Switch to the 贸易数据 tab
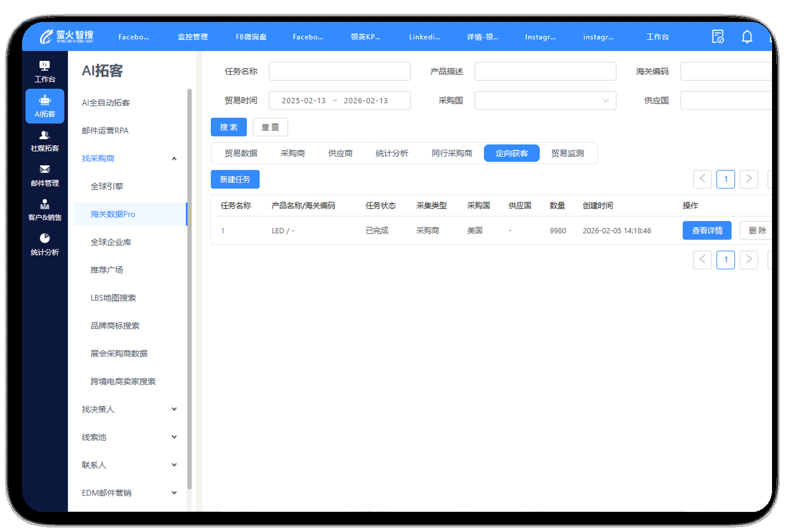 [241, 153]
